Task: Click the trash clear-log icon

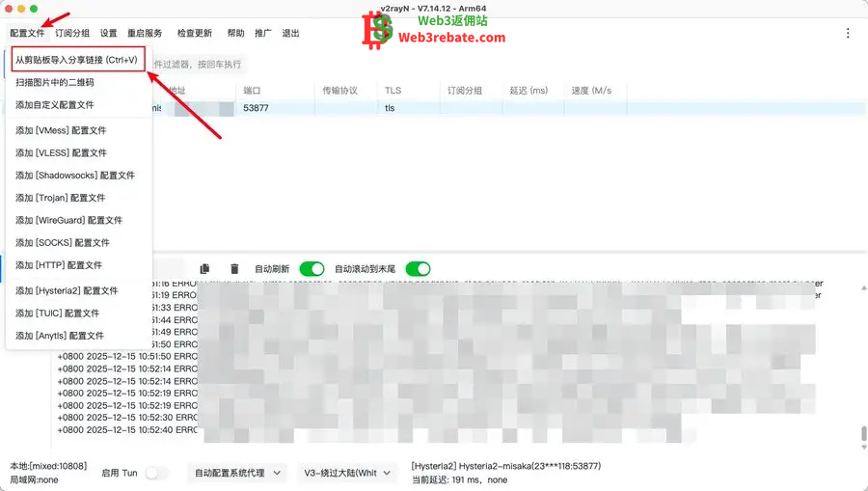Action: [234, 268]
